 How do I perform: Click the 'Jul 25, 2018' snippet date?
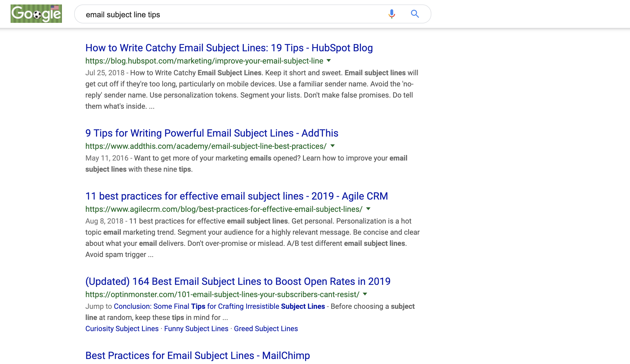[105, 73]
